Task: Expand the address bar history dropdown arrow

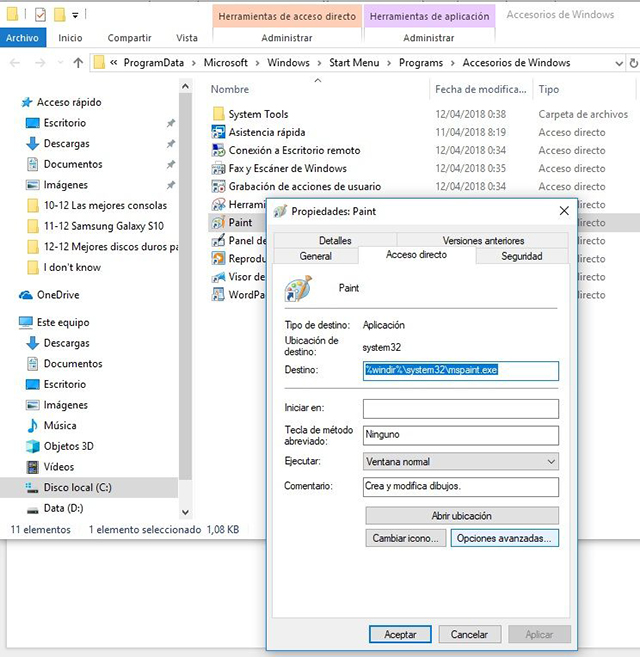Action: tap(619, 63)
